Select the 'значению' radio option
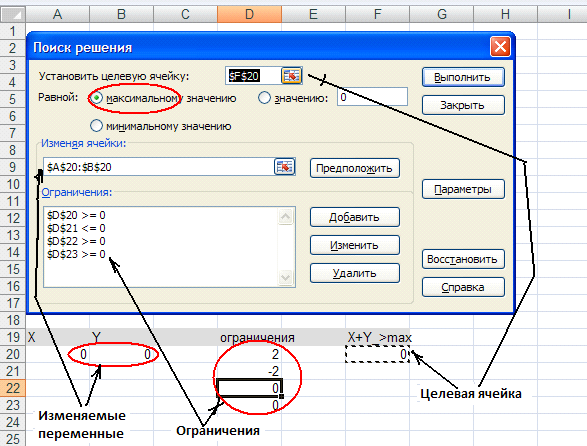This screenshot has width=587, height=446. [264, 98]
